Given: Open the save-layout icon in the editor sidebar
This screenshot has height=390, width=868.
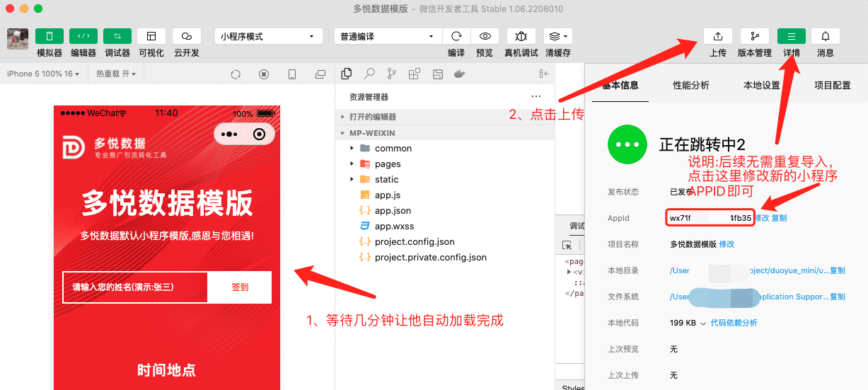Looking at the screenshot, I should point(437,74).
